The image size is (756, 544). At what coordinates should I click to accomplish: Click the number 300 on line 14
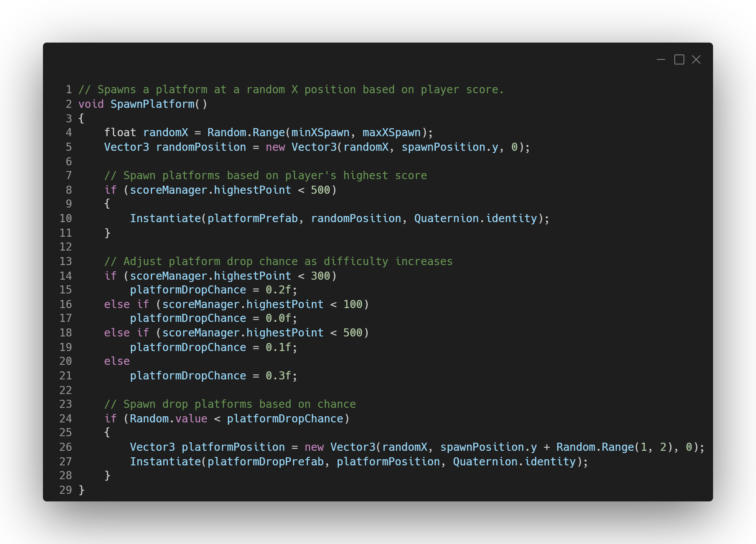(x=320, y=276)
